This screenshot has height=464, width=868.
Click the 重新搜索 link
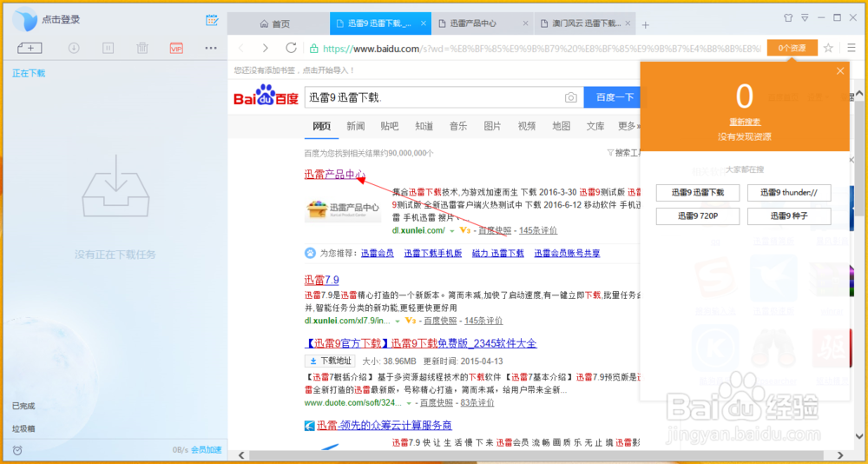[x=745, y=122]
